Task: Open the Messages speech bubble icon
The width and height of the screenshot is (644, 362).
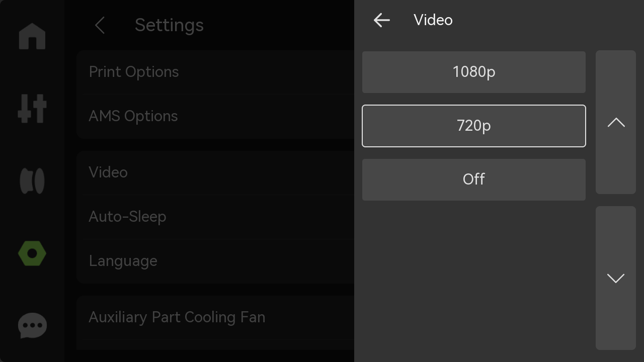Action: [x=32, y=326]
